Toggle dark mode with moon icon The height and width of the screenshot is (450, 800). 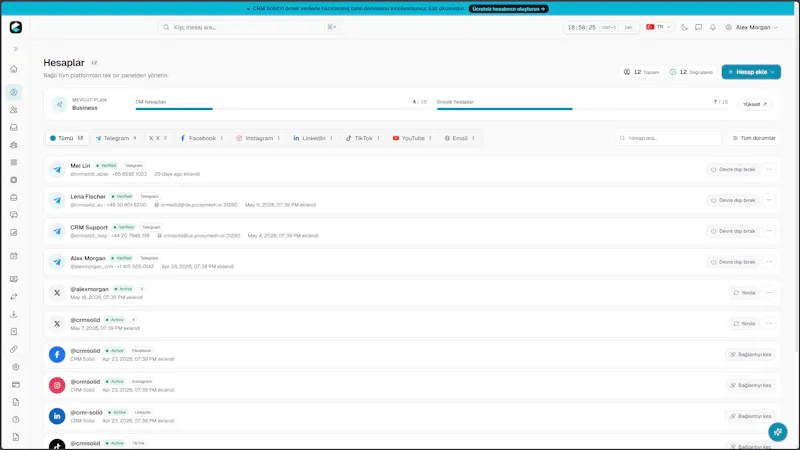684,27
